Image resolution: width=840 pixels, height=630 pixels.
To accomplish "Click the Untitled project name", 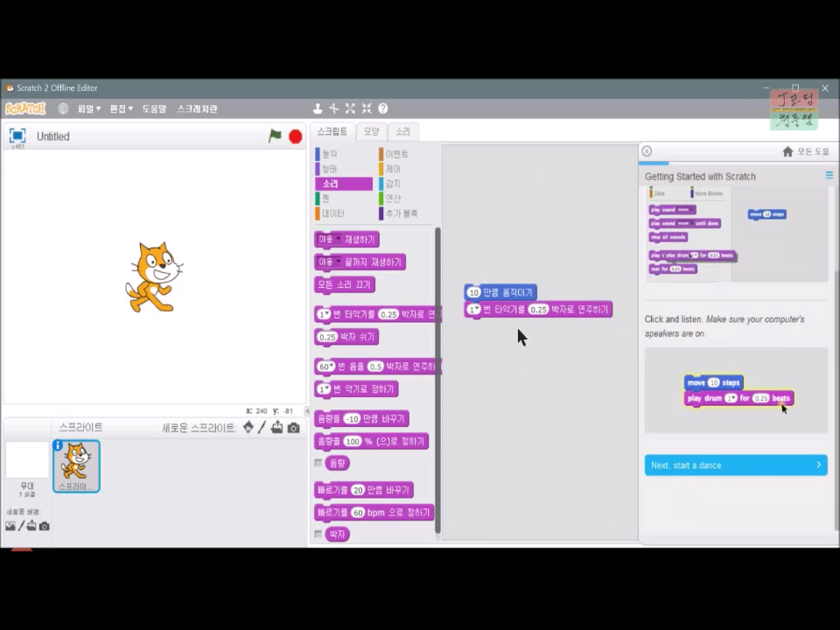I will 53,136.
